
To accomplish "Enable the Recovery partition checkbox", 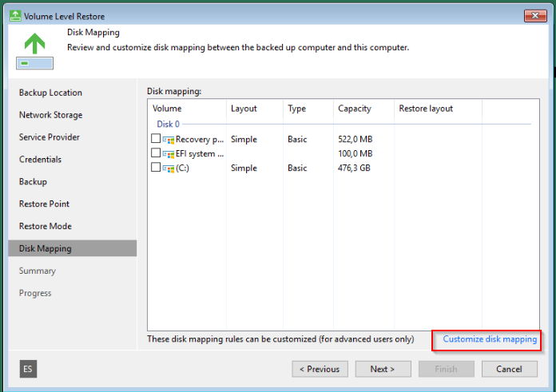I will point(156,140).
